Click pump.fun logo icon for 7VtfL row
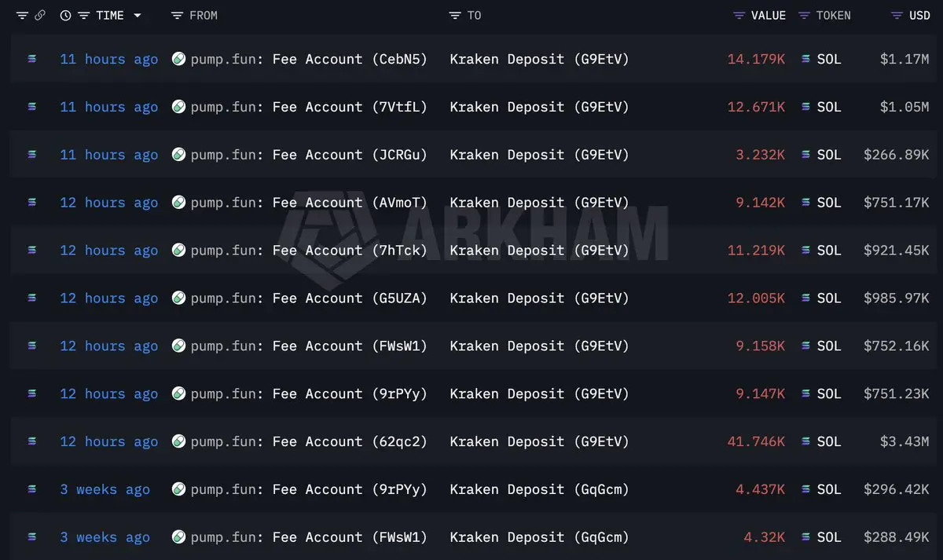Image resolution: width=943 pixels, height=560 pixels. (179, 107)
